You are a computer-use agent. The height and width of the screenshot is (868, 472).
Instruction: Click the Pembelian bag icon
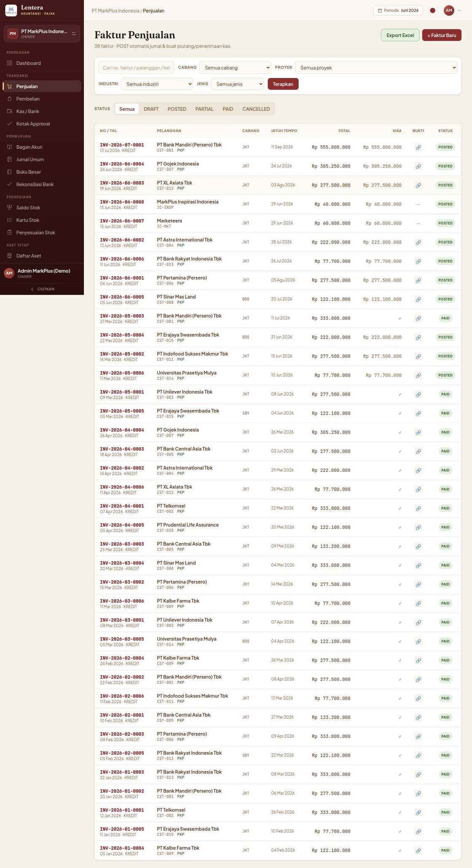pyautogui.click(x=10, y=99)
